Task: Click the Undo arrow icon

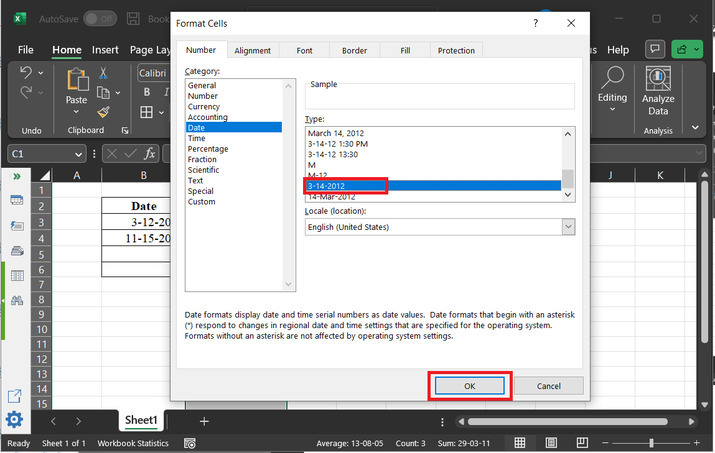Action: [26, 73]
